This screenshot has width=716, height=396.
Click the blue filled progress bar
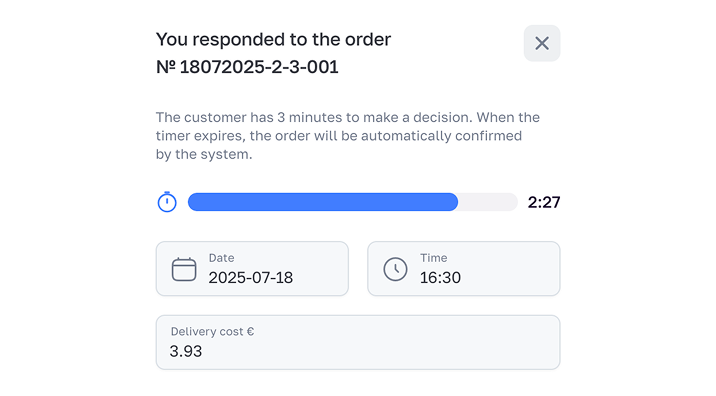[x=323, y=202]
